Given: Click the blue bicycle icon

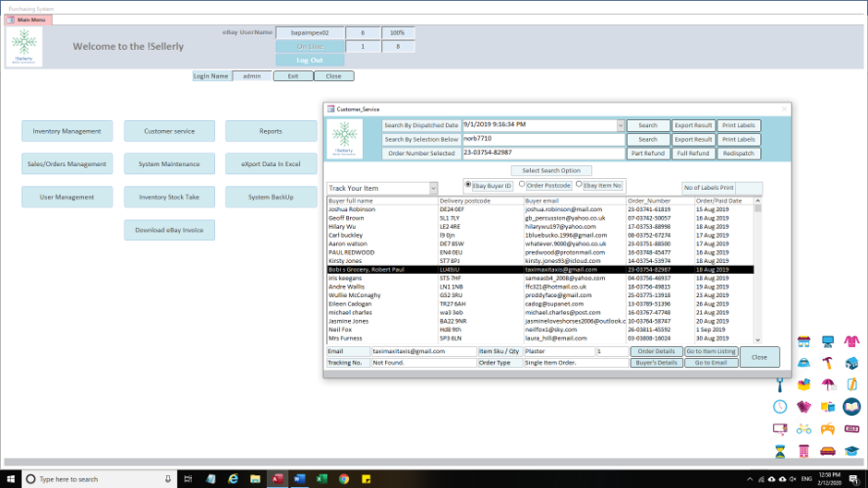Looking at the screenshot, I should [803, 429].
